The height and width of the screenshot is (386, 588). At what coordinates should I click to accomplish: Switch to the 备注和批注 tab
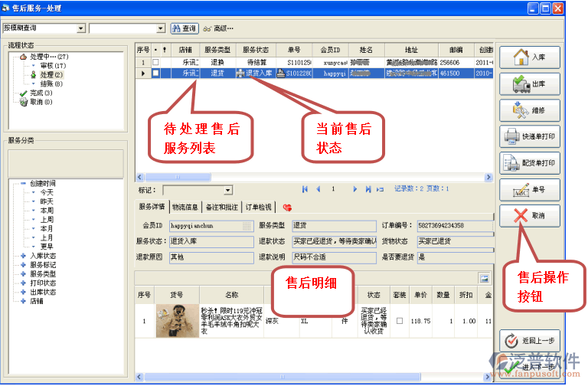click(222, 207)
